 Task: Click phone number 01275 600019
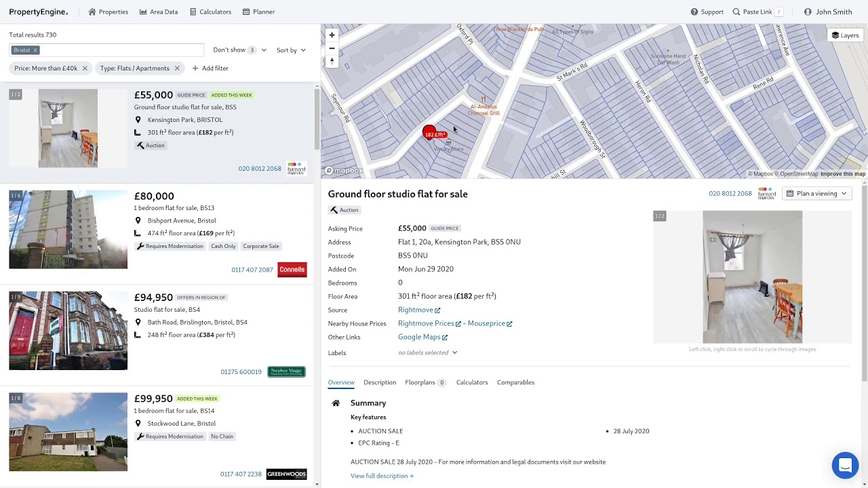pyautogui.click(x=241, y=372)
